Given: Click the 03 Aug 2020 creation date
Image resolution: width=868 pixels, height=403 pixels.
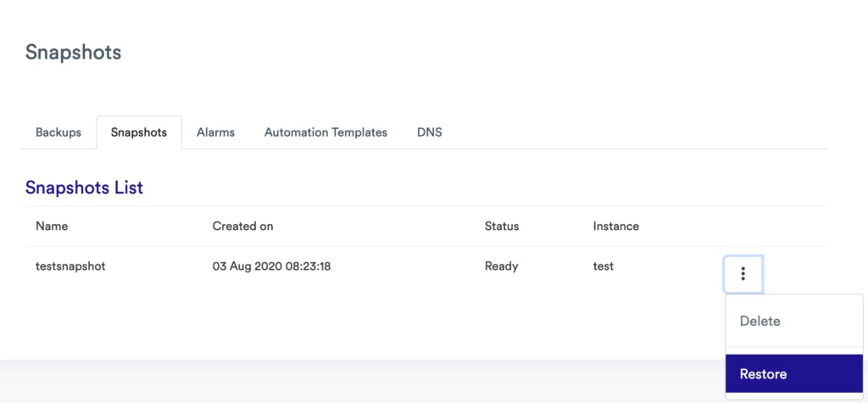Looking at the screenshot, I should click(x=271, y=266).
